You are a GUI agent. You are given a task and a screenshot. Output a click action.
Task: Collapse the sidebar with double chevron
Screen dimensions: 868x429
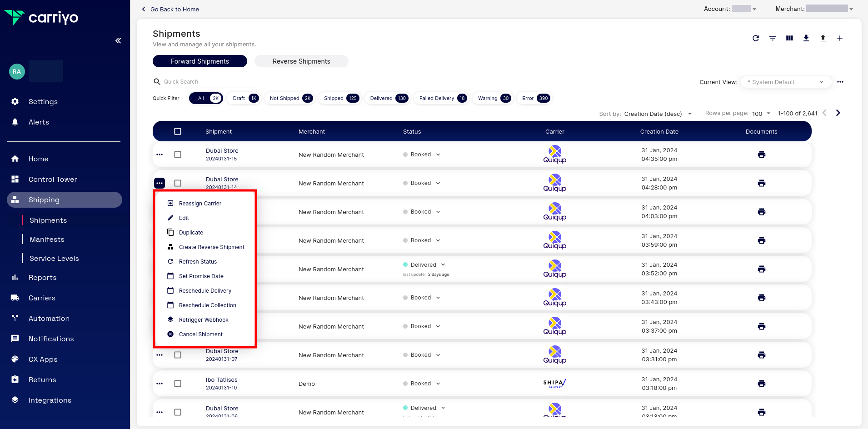coord(118,41)
